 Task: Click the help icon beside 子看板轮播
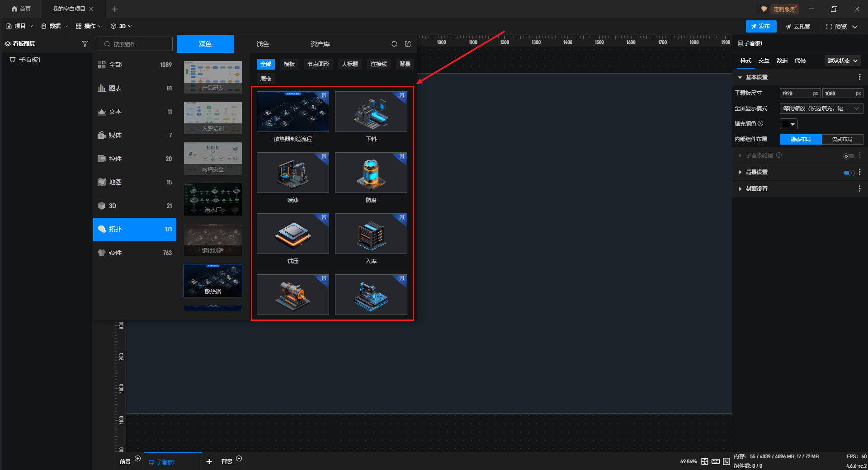[779, 155]
